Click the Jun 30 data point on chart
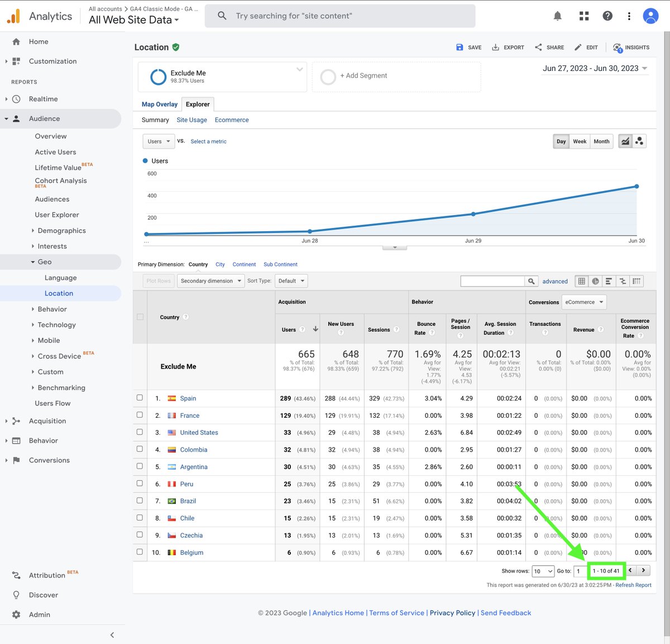Screen dimensions: 670x644 [636, 187]
